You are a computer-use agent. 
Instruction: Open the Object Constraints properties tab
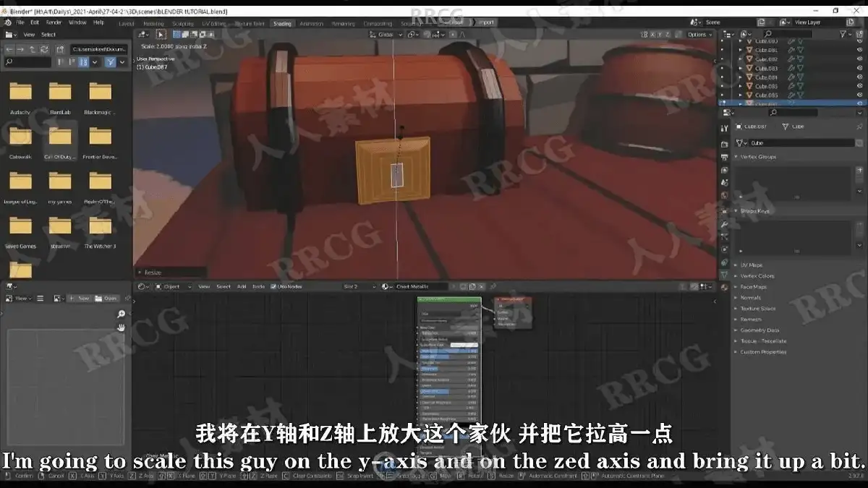click(725, 262)
